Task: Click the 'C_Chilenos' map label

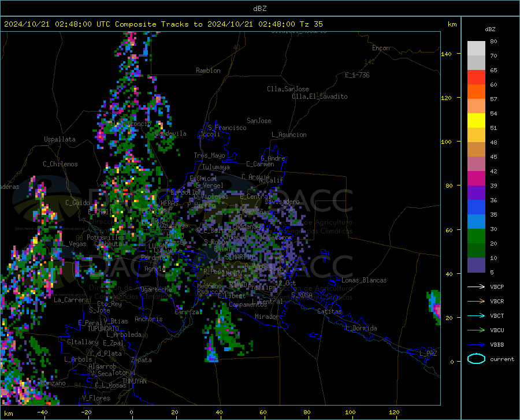Action: click(60, 164)
